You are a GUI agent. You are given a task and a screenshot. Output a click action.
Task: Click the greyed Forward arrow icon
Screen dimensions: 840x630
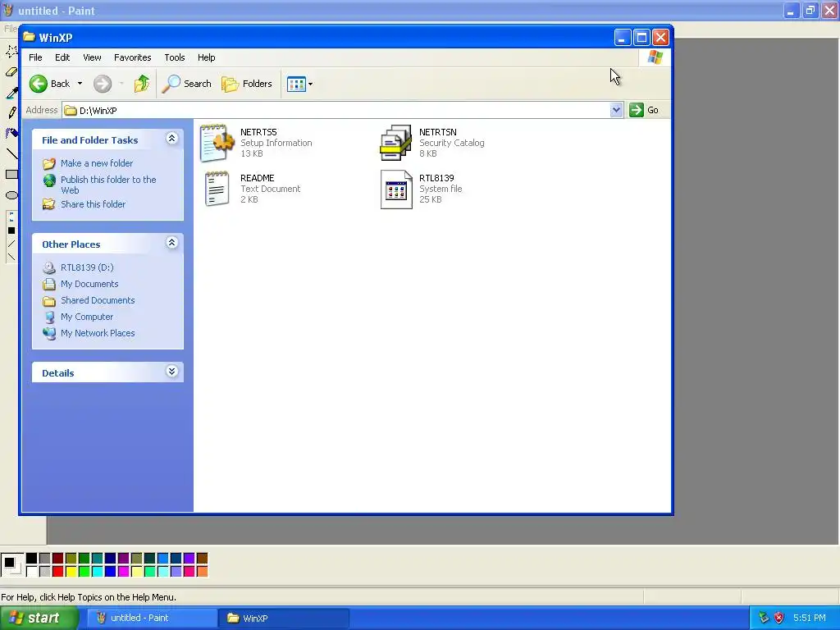tap(103, 84)
